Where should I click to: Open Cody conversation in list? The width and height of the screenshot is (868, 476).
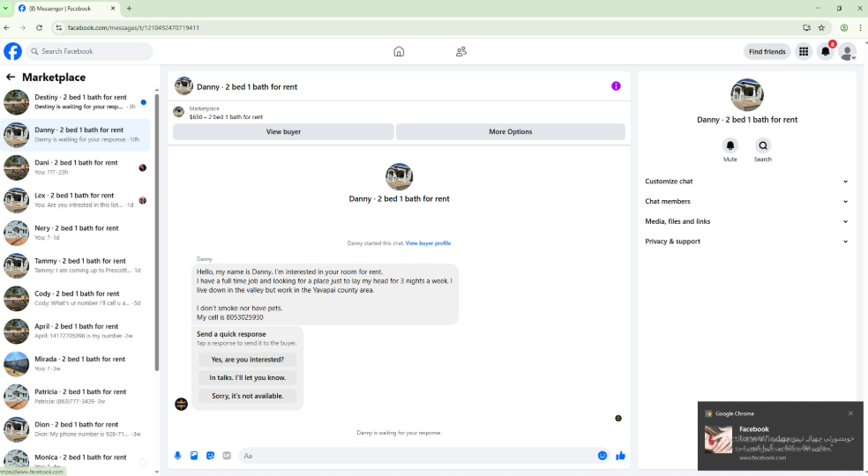coord(75,298)
